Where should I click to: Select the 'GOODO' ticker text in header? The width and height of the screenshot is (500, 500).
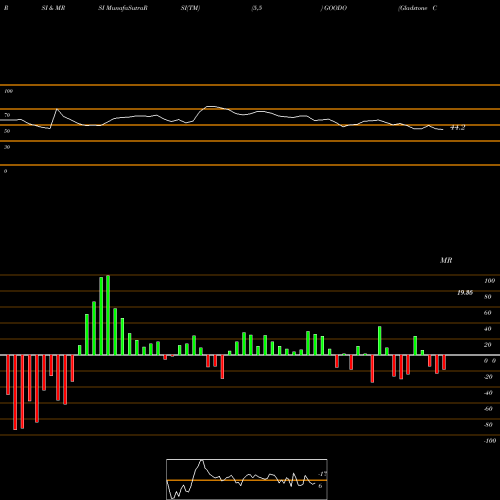click(335, 8)
